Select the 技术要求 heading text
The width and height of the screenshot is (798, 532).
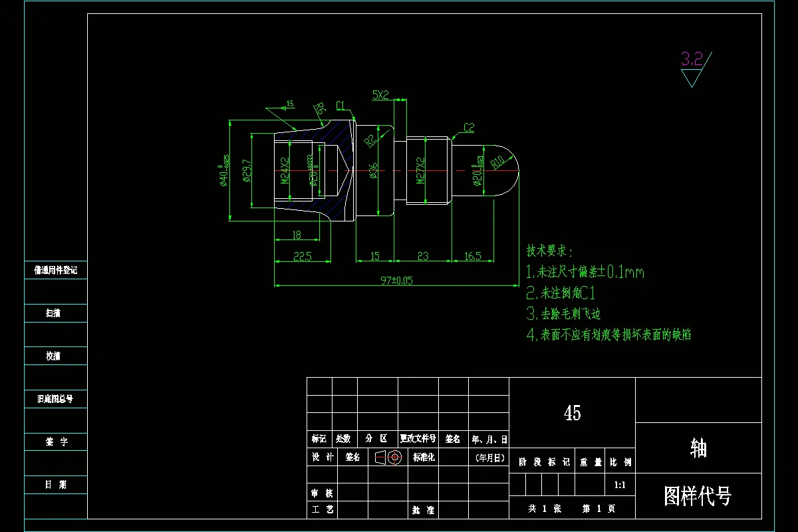(x=549, y=251)
